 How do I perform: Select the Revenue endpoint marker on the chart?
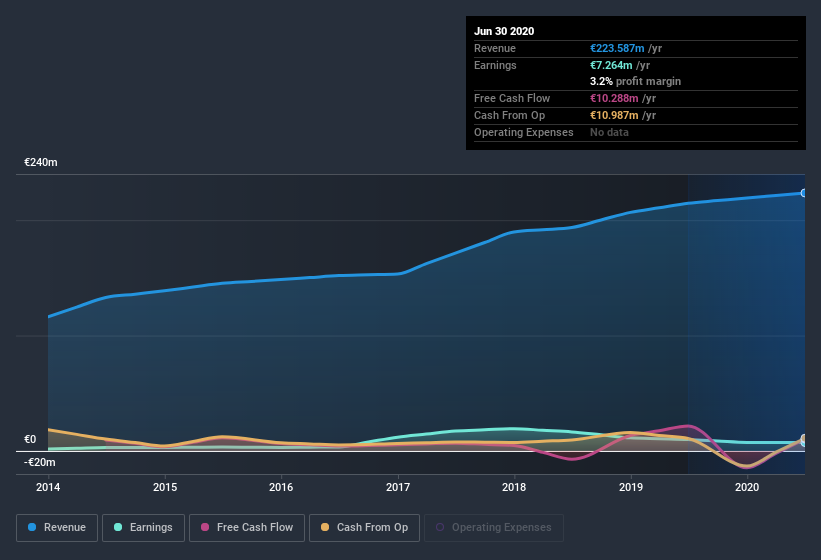803,193
